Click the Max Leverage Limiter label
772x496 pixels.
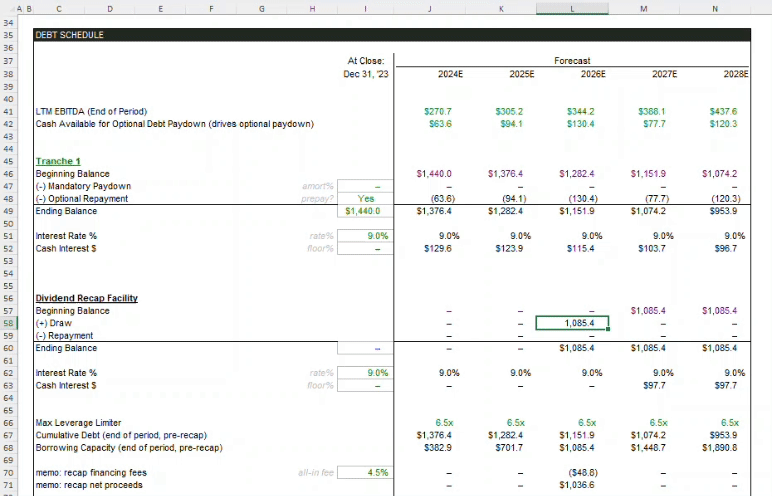coord(78,423)
